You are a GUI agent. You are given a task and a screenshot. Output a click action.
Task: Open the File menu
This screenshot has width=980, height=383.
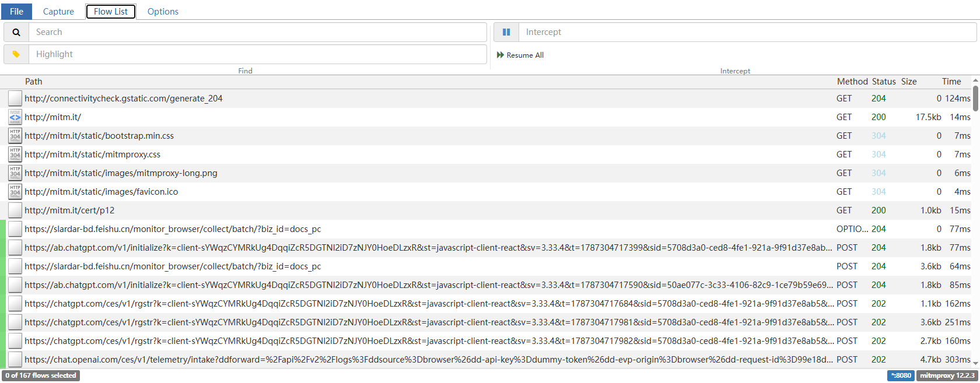coord(16,11)
